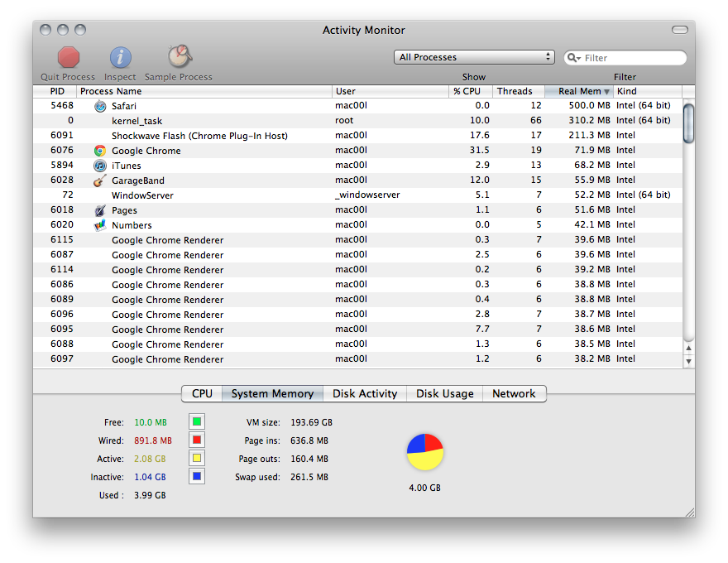Click the root user cell
This screenshot has height=563, width=728.
(x=344, y=120)
